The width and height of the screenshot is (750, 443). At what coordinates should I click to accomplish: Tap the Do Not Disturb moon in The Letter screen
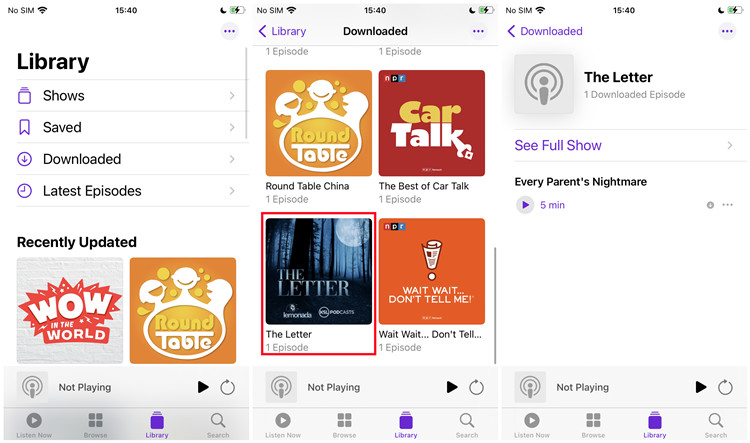[x=721, y=10]
